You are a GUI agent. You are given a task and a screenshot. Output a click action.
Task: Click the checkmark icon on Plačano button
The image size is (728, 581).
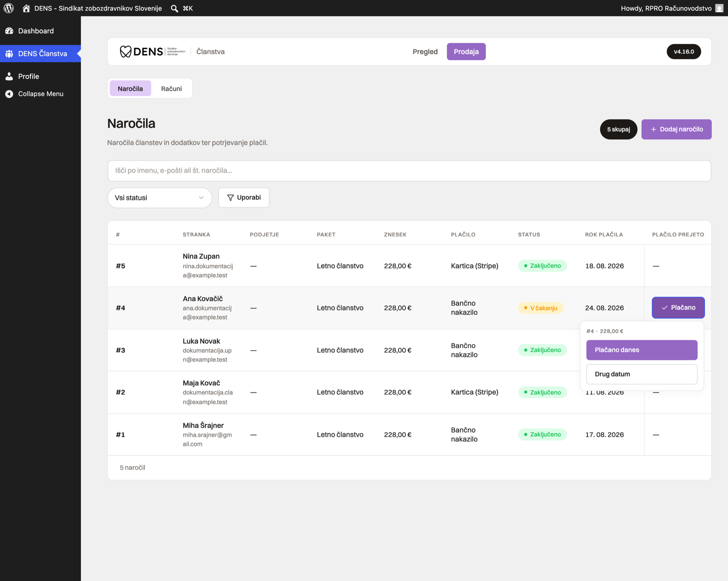[x=664, y=308]
